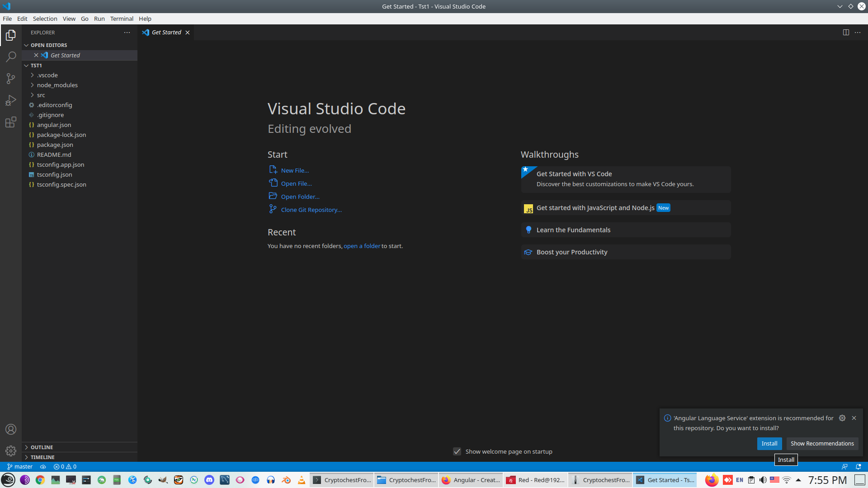Screen dimensions: 868x488
Task: Open the Search view in activity bar
Action: click(x=11, y=57)
